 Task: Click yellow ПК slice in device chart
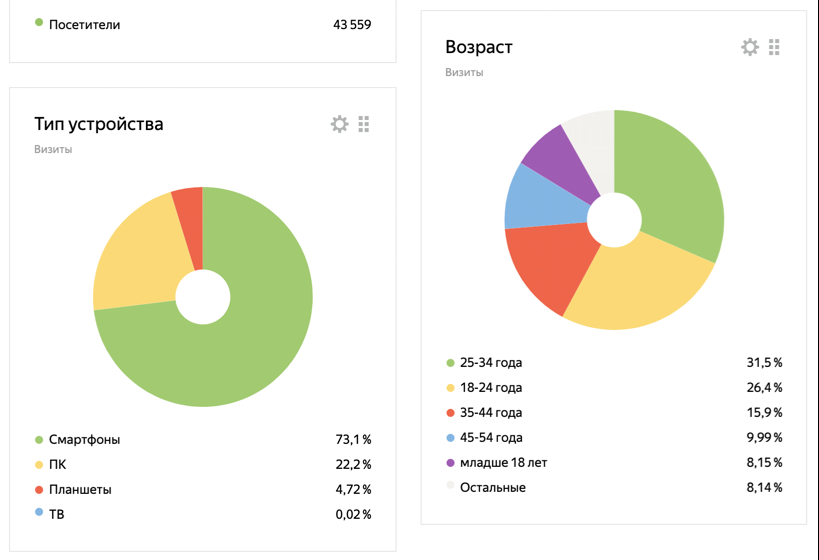(135, 260)
